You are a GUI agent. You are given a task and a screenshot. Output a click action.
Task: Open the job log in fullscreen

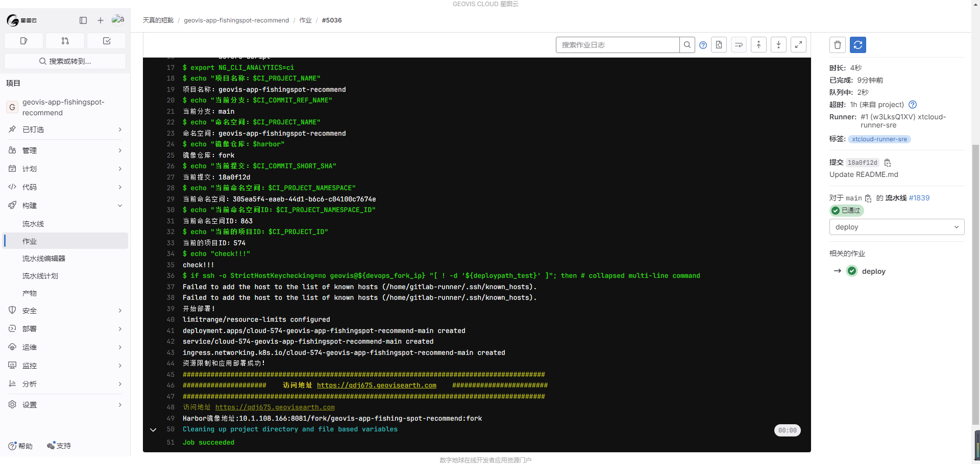coord(798,45)
